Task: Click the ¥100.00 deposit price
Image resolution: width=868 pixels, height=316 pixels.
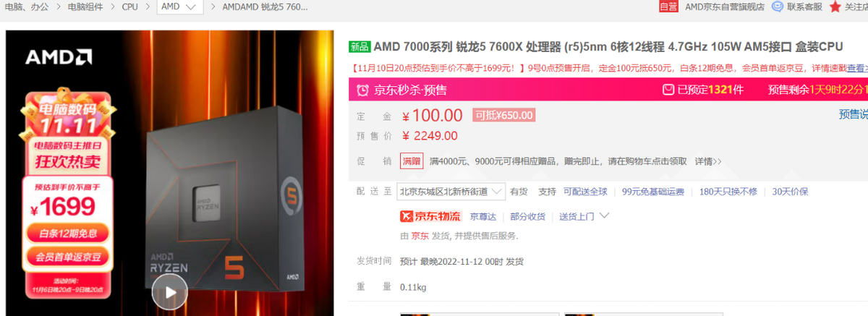Action: pos(432,115)
